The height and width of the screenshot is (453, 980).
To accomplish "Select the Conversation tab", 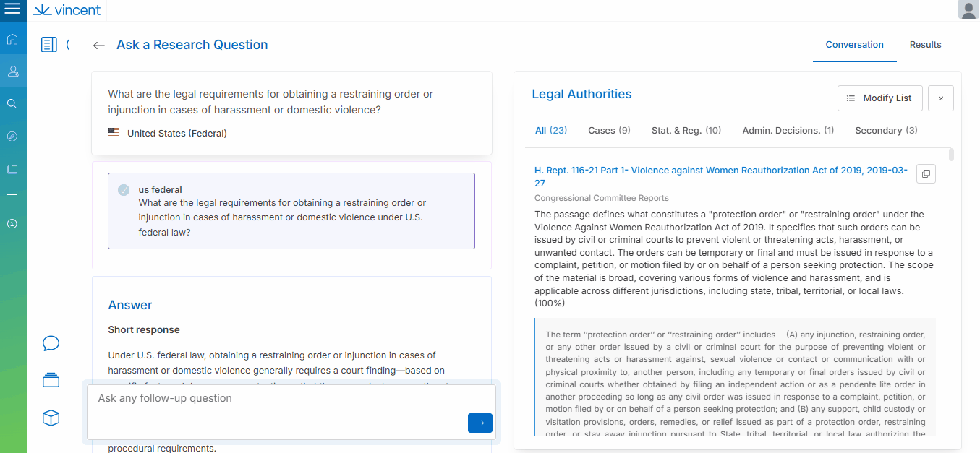I will 854,45.
